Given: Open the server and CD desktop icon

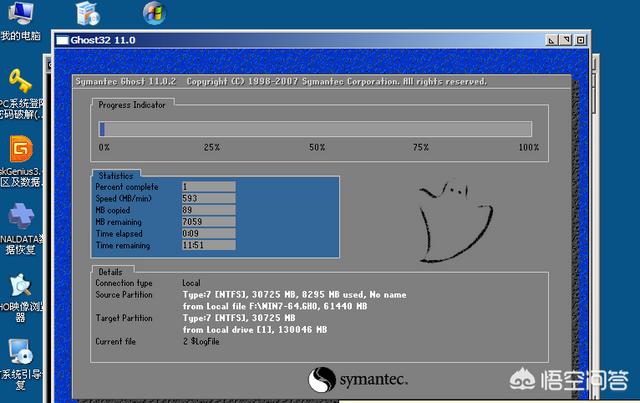Looking at the screenshot, I should tap(88, 13).
